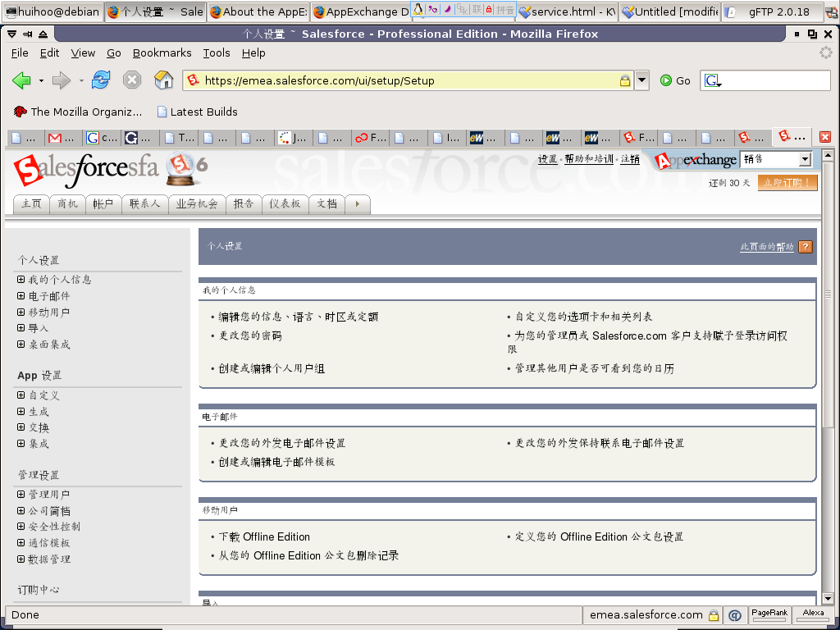
Task: Open the Back button history dropdown
Action: pos(41,81)
